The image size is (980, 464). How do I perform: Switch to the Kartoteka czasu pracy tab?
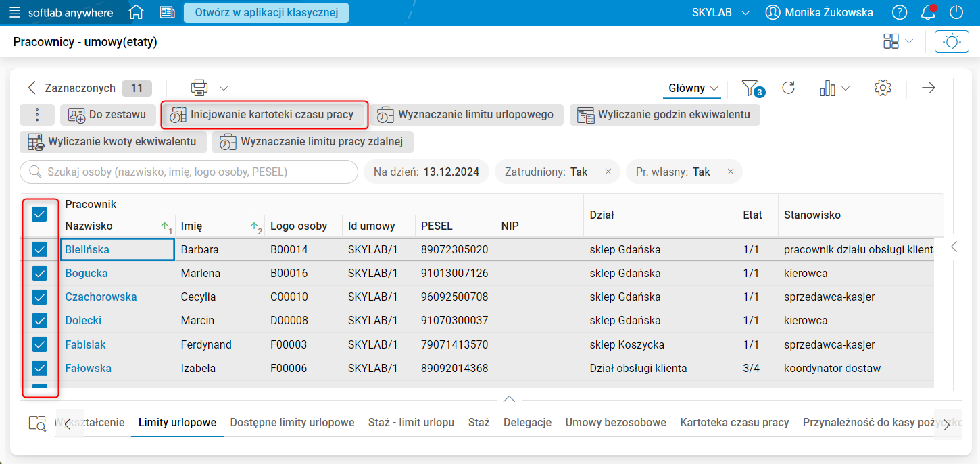point(734,422)
